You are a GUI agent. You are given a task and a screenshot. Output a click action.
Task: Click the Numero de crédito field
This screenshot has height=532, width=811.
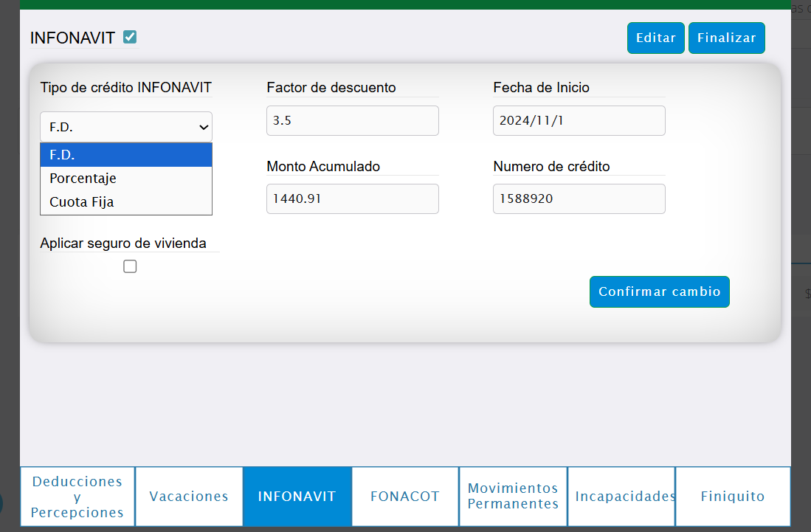click(x=579, y=199)
